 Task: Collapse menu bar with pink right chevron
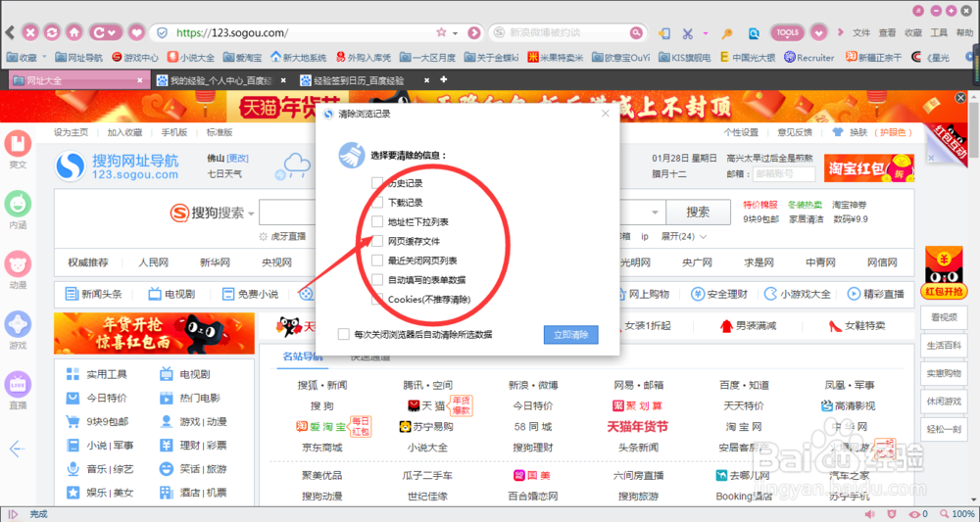(840, 32)
